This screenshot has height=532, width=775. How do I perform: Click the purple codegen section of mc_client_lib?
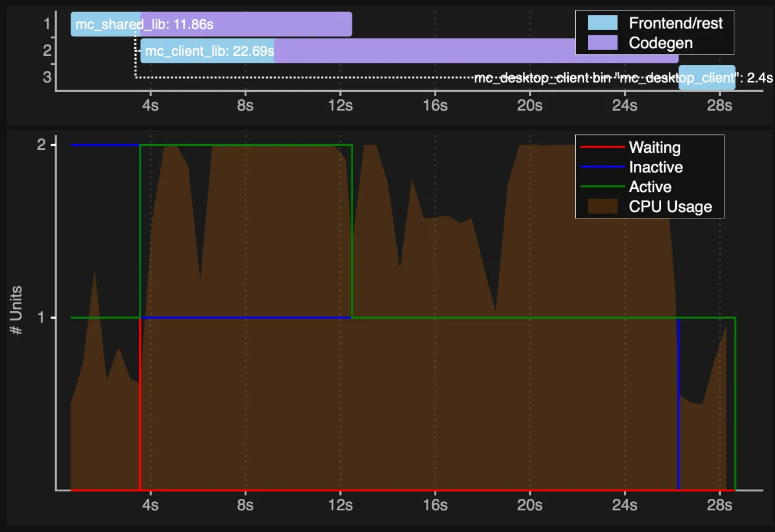coord(418,51)
